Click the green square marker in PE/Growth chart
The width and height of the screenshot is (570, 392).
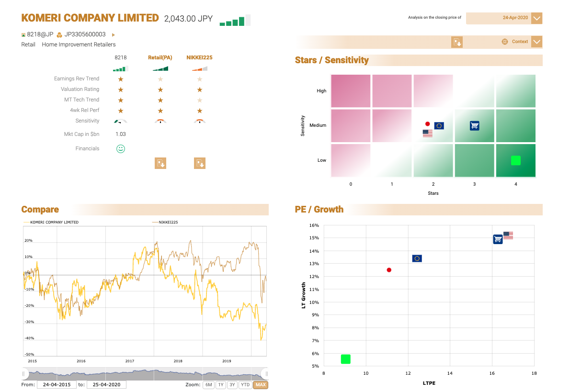click(x=346, y=359)
